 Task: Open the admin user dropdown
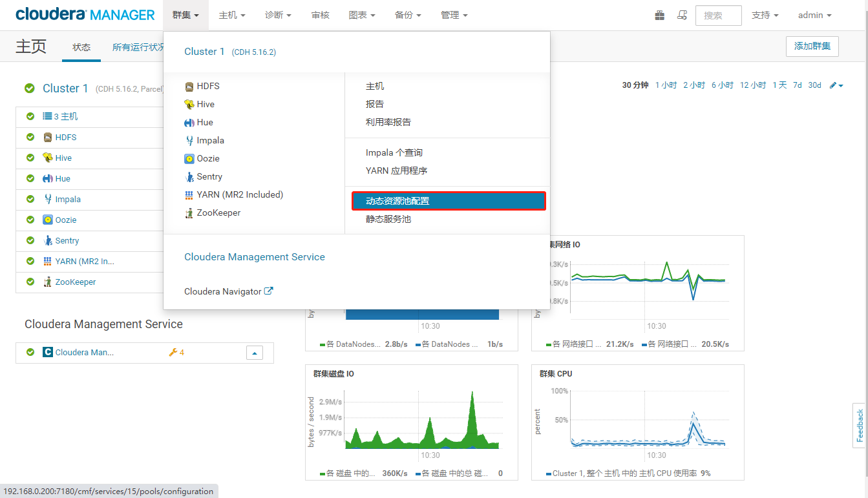(814, 15)
